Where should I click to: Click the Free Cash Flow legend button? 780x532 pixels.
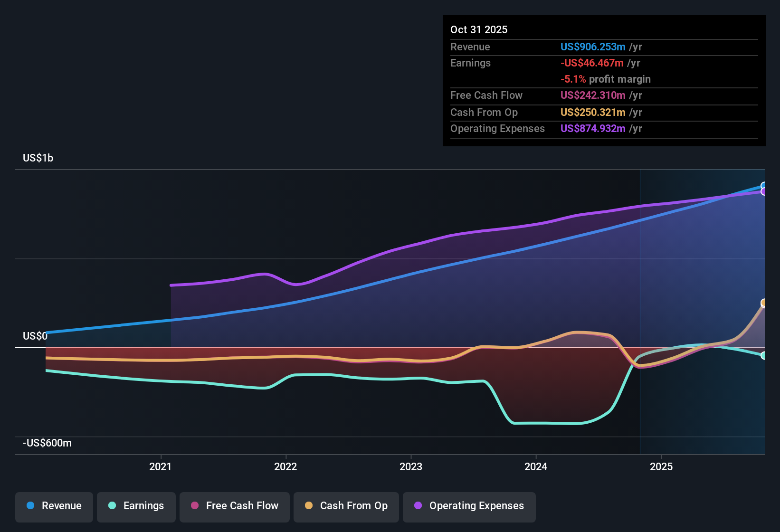234,506
